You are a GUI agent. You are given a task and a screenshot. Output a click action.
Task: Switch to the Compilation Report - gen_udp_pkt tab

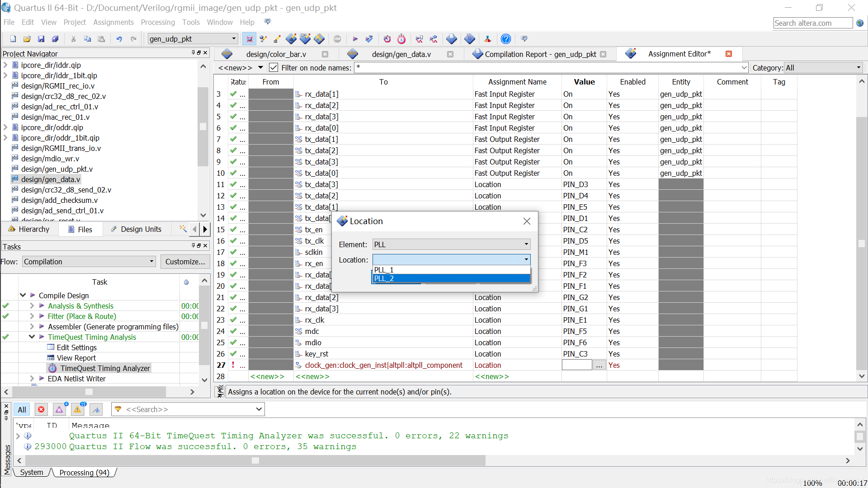click(x=540, y=54)
